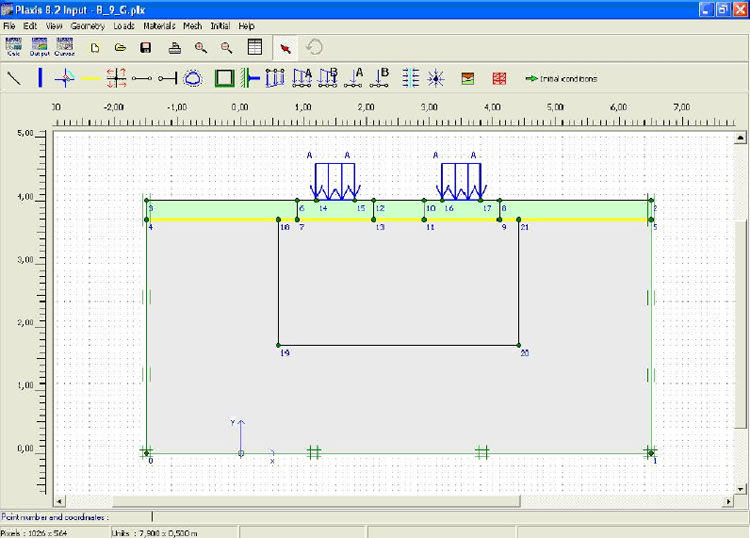
Task: Click the vertical scrollbar up arrow
Action: pos(740,137)
